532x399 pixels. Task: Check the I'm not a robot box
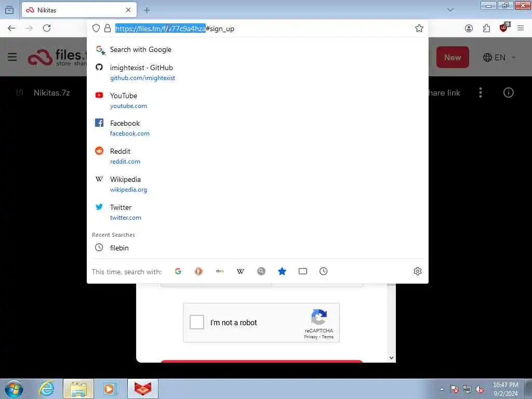pos(197,322)
